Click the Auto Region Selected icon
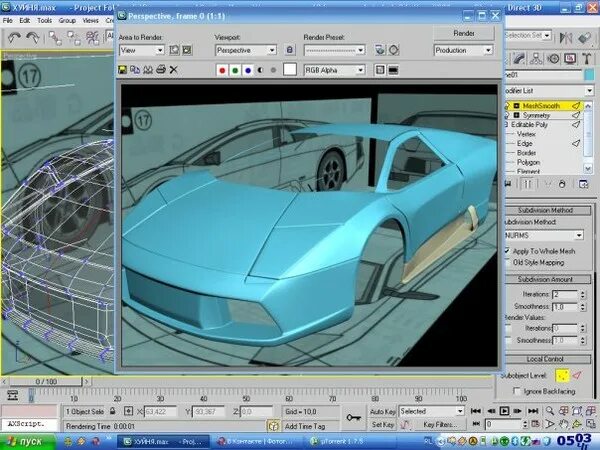The width and height of the screenshot is (600, 450). (x=187, y=50)
